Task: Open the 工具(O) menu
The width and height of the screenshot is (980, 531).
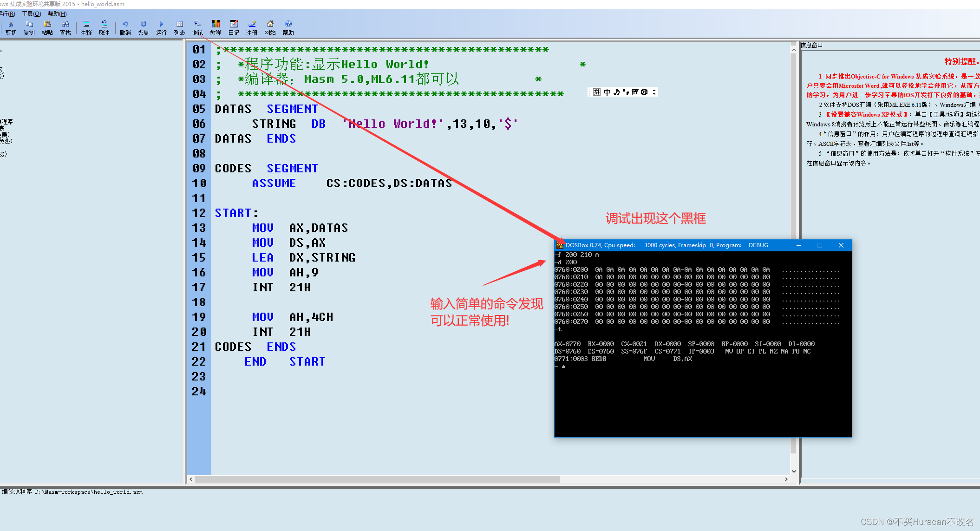Action: (x=31, y=14)
